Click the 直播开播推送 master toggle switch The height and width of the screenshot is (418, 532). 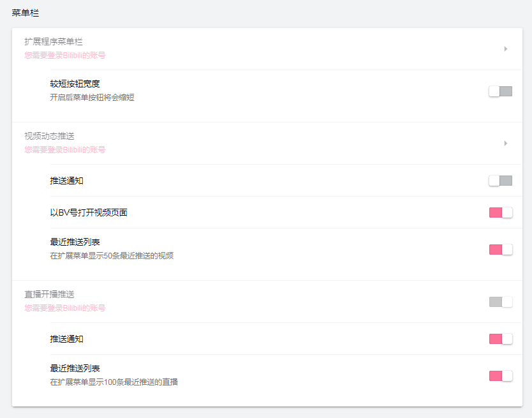[x=500, y=301]
